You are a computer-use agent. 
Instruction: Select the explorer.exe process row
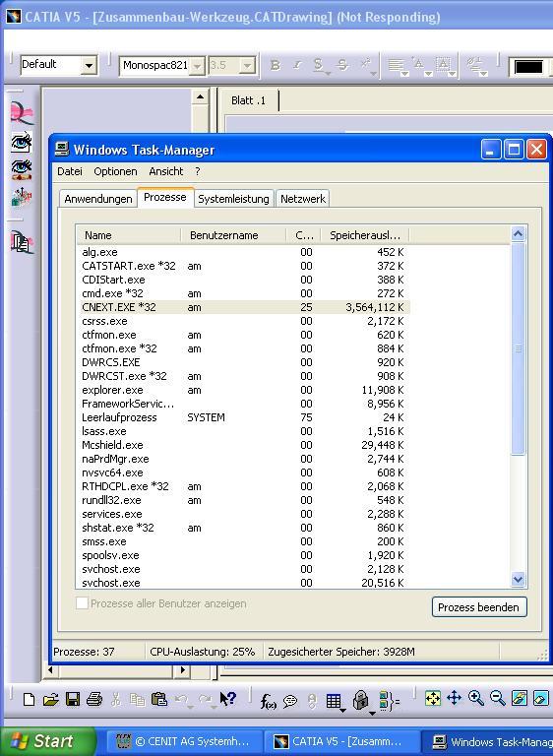[x=244, y=390]
